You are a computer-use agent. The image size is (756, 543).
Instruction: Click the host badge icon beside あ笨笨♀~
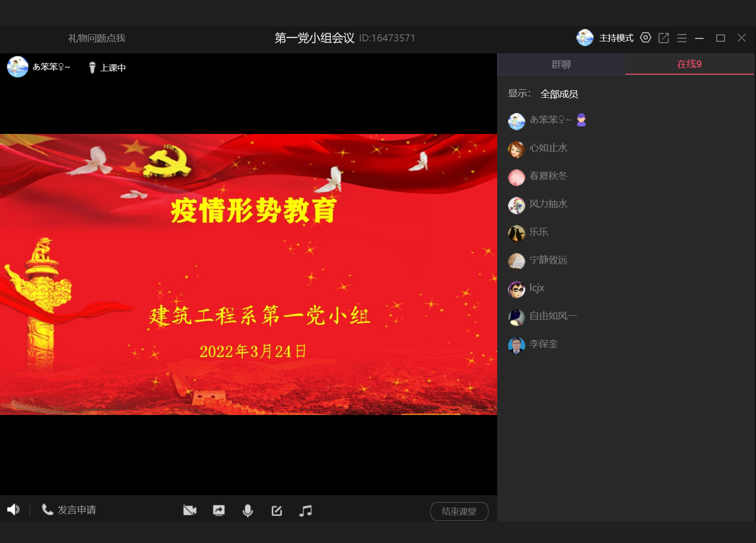581,120
